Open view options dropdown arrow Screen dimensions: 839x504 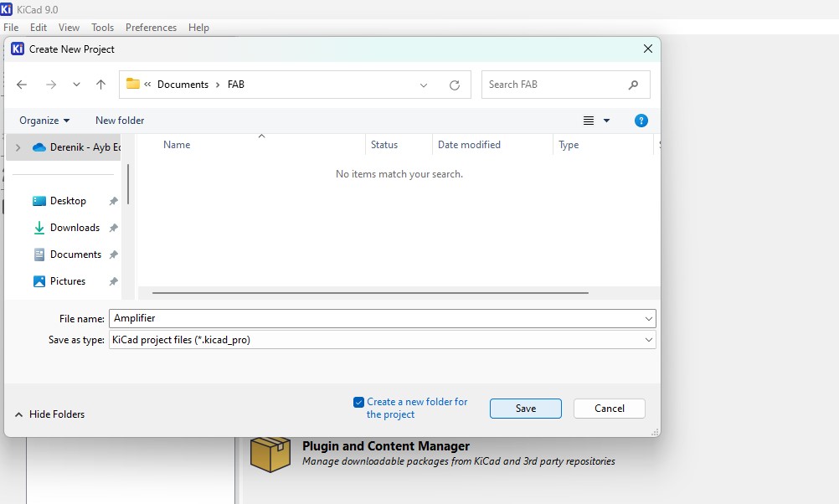(x=606, y=121)
